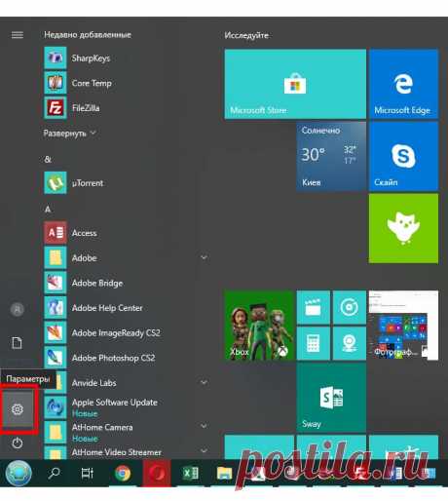Click Развернуть to expand recently added

(70, 134)
